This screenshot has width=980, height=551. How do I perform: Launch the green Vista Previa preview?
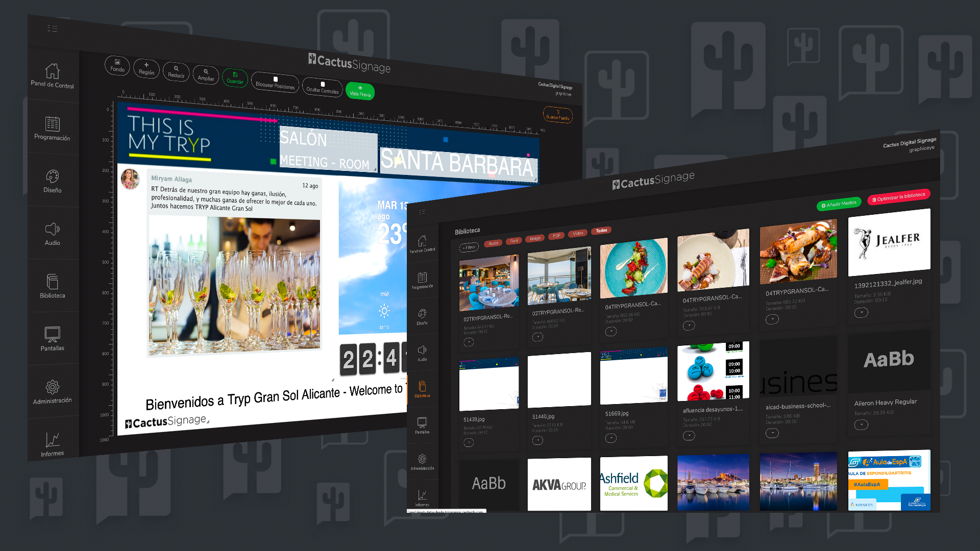coord(360,91)
